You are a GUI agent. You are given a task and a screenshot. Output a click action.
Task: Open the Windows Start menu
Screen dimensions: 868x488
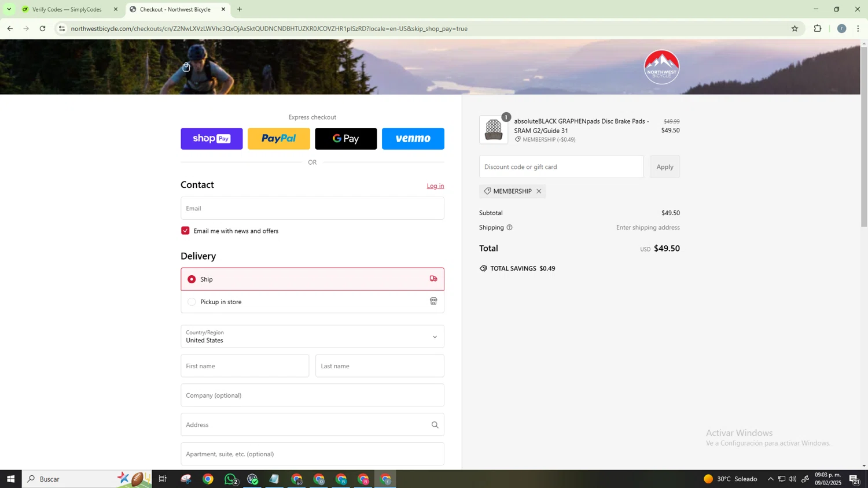tap(10, 479)
